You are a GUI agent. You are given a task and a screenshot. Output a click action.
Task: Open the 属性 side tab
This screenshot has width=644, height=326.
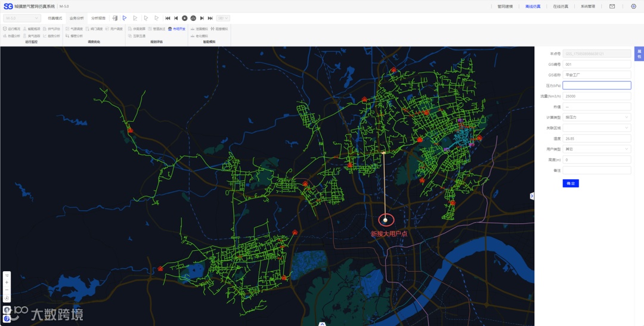[x=639, y=54]
